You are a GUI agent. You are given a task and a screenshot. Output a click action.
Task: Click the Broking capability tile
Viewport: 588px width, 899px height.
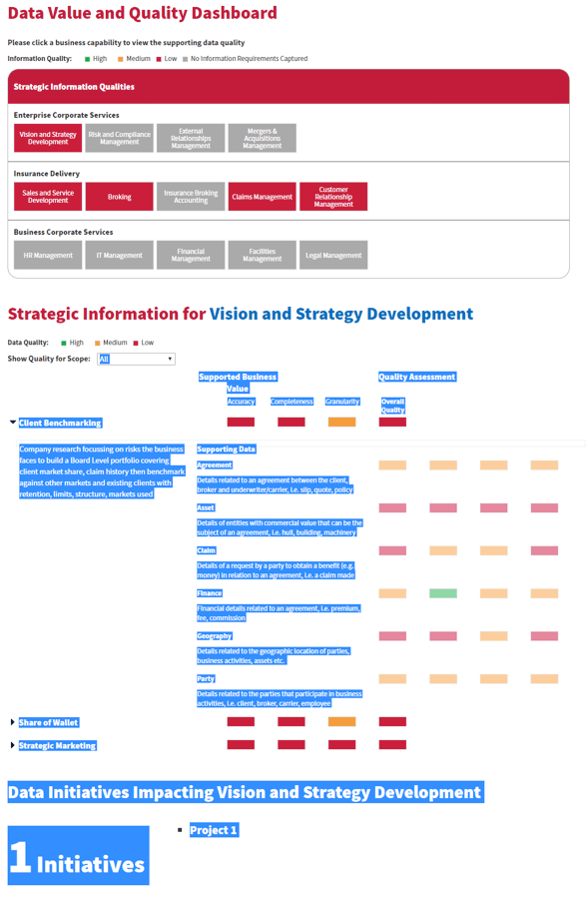(119, 197)
